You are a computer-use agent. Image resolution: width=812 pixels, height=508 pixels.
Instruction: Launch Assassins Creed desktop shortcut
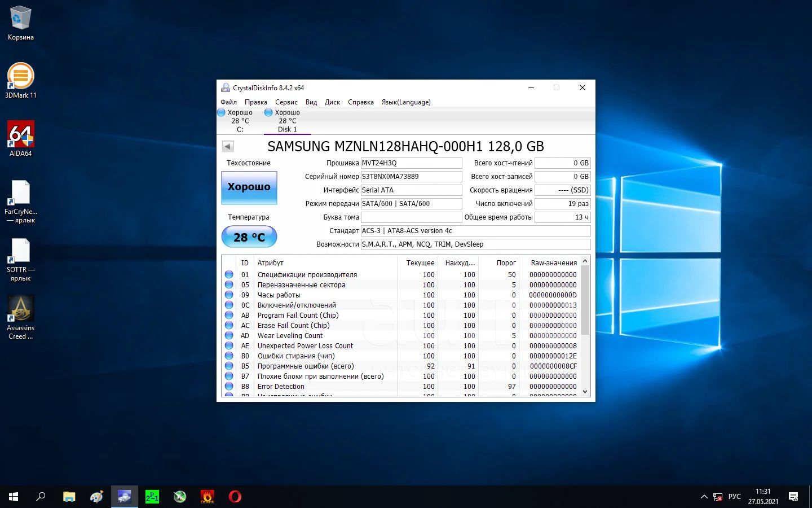pos(21,318)
